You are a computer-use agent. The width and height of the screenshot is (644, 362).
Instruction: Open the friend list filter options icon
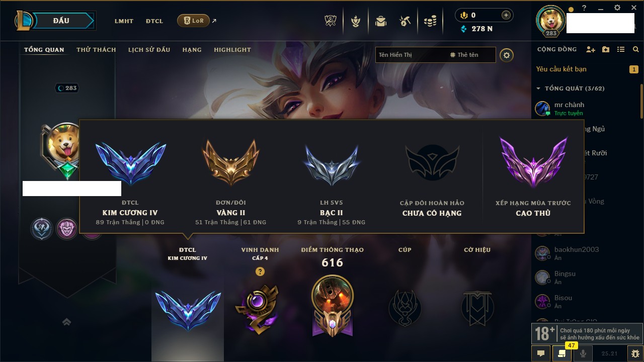tap(621, 49)
